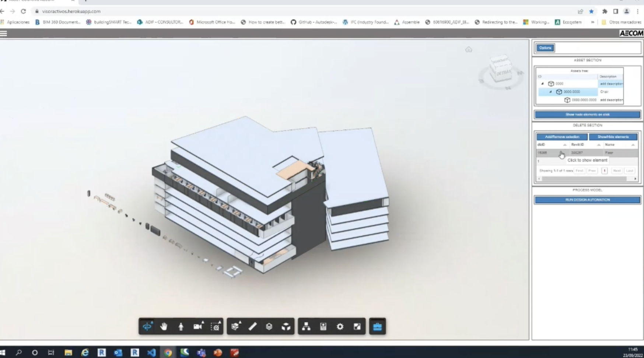Enter Full Screen mode from the toolbar
644x358 pixels.
tap(356, 326)
